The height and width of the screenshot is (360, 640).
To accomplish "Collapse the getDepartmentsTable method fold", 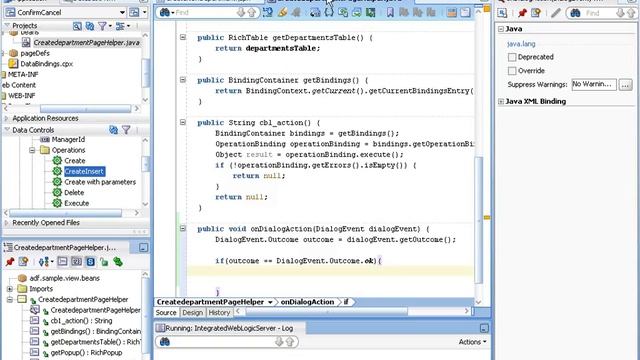I will point(183,37).
